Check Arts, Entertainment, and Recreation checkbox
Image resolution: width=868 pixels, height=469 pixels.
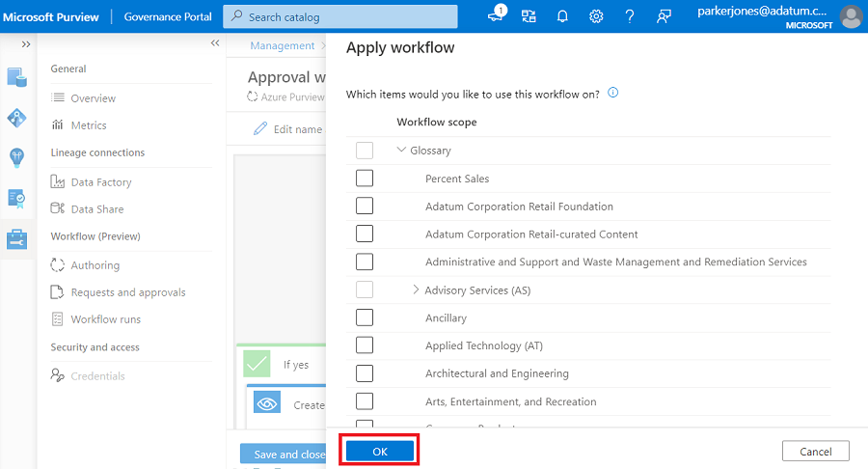pos(365,400)
